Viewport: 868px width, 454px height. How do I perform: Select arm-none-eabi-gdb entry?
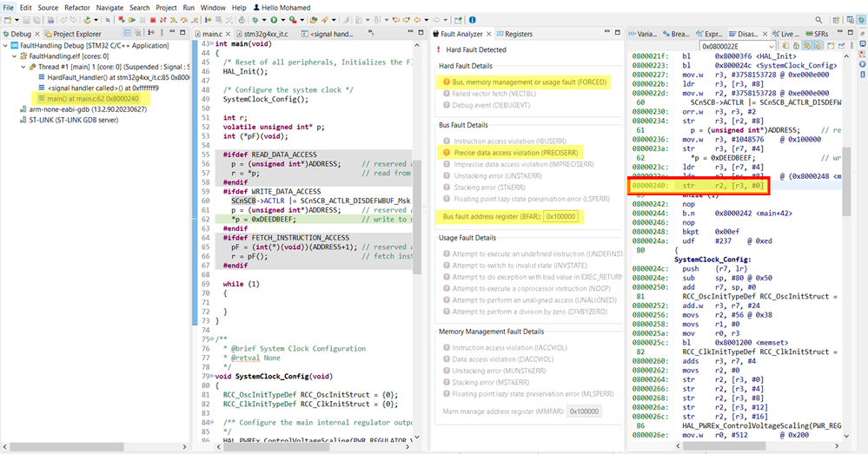83,109
